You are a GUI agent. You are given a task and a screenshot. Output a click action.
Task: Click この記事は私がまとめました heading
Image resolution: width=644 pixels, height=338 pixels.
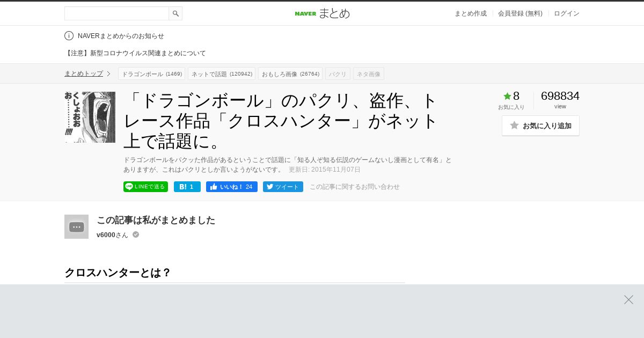(x=156, y=220)
